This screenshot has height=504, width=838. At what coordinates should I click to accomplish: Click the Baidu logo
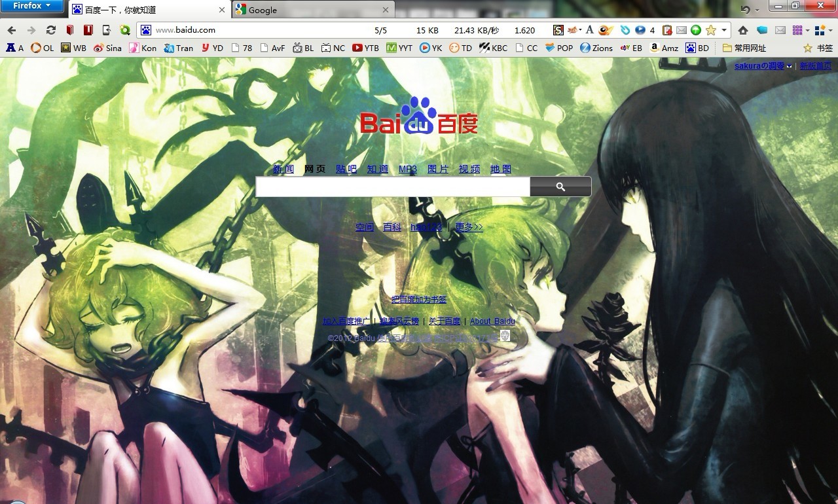point(419,117)
